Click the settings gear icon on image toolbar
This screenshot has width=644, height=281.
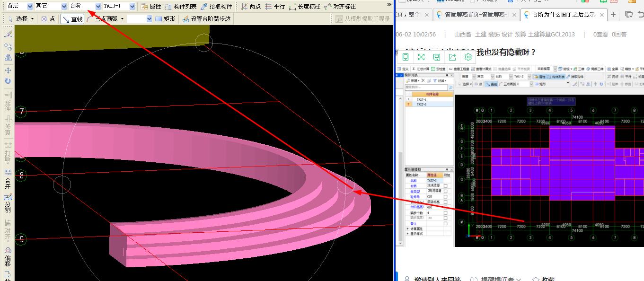468,57
